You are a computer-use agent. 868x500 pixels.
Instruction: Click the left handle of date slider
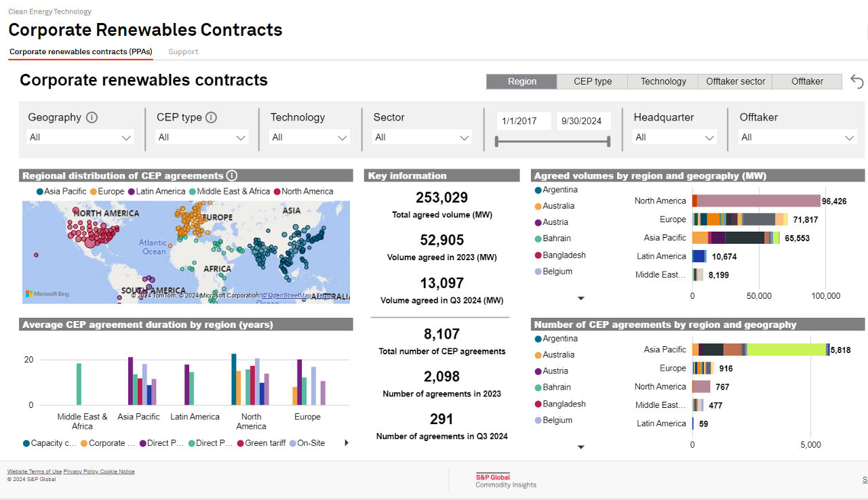[497, 142]
